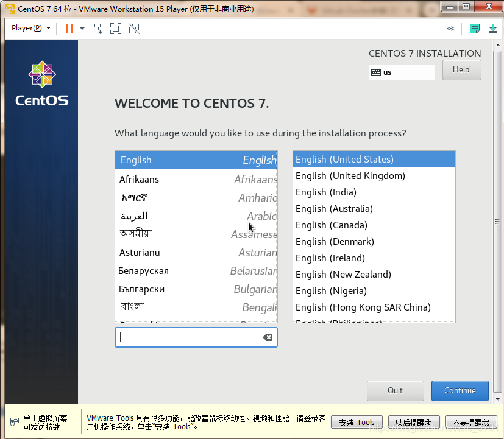
Task: Minimize the VMware Player window
Action: tap(450, 7)
